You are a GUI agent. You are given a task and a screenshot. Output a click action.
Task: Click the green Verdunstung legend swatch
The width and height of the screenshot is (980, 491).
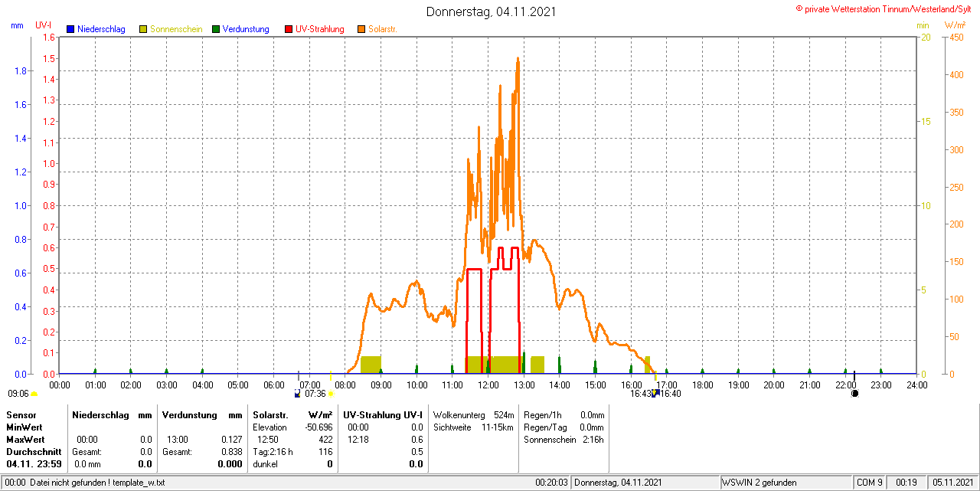point(216,29)
